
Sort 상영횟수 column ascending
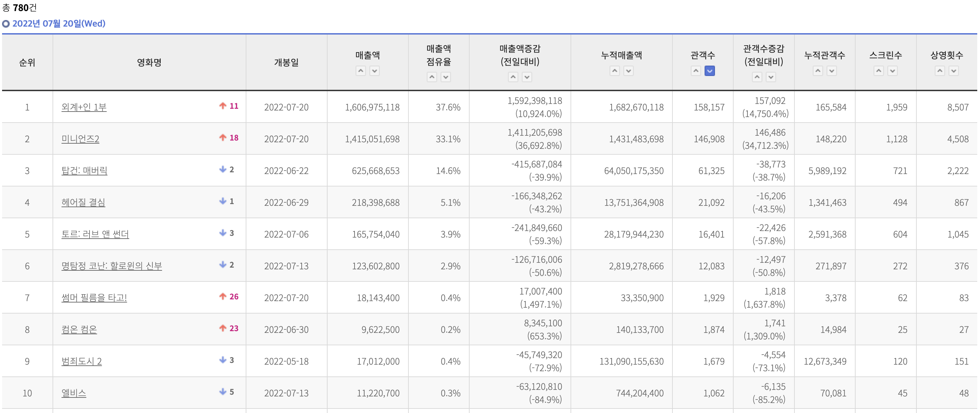click(939, 71)
